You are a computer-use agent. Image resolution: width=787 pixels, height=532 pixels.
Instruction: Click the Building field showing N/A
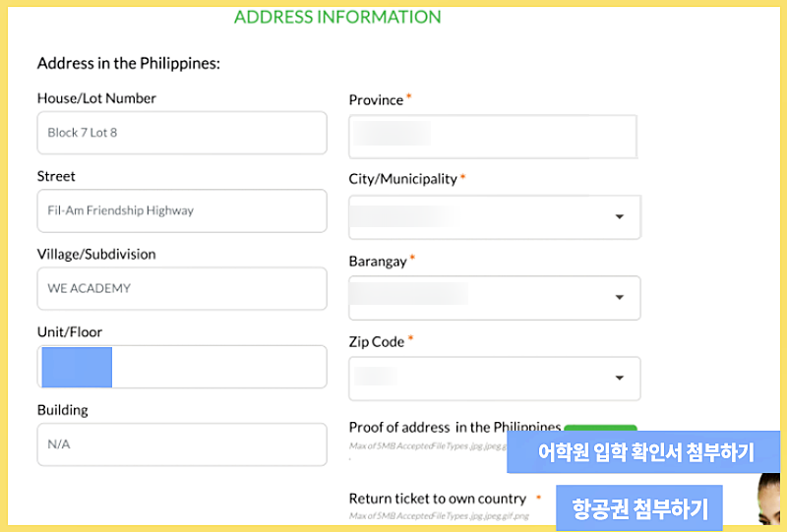(182, 444)
